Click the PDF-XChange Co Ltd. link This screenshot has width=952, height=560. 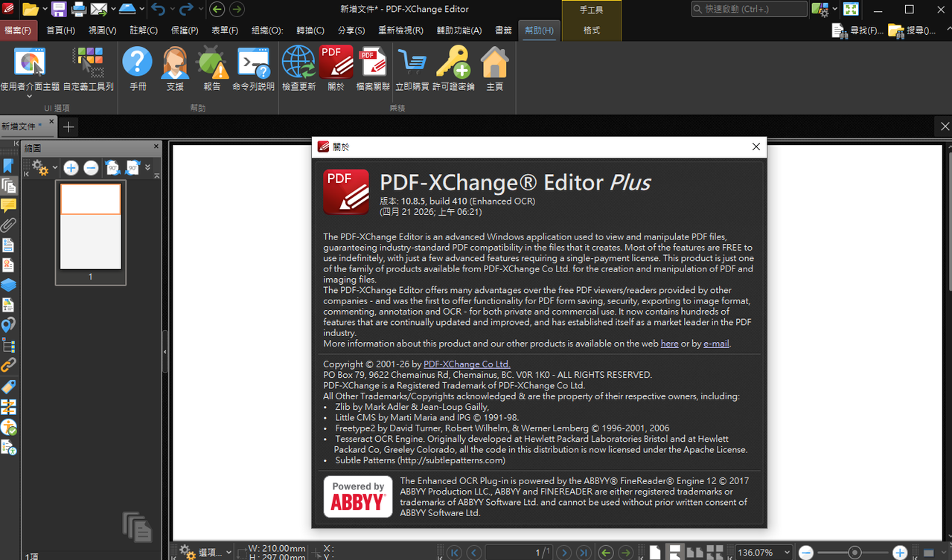click(467, 364)
